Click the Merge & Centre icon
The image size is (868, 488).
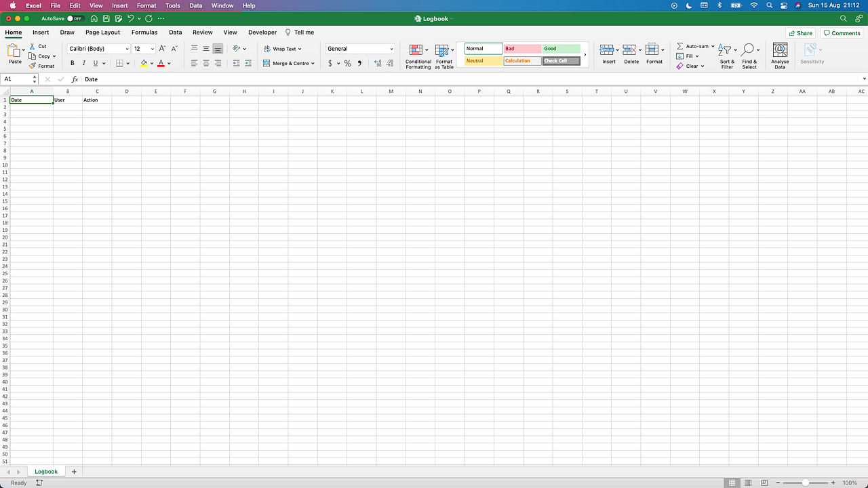coord(289,63)
